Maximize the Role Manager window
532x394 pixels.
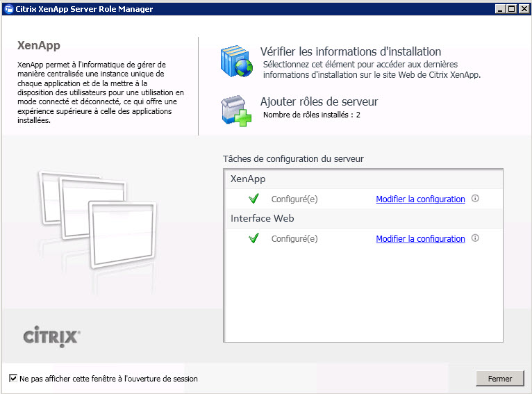pyautogui.click(x=512, y=9)
